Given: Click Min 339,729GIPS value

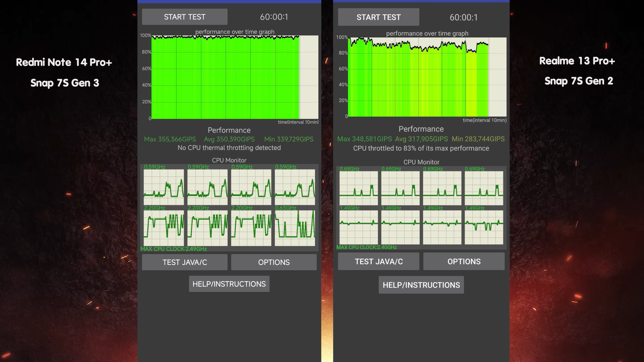Looking at the screenshot, I should point(289,139).
